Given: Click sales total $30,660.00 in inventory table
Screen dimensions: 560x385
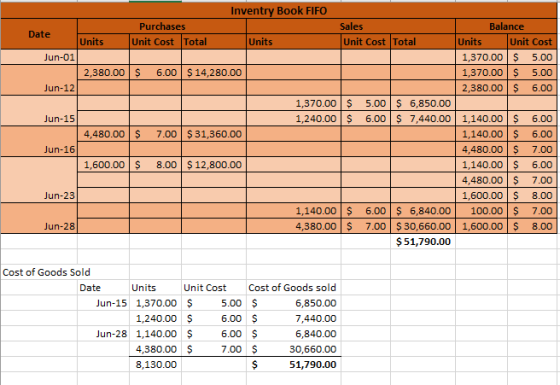Looking at the screenshot, I should 423,226.
